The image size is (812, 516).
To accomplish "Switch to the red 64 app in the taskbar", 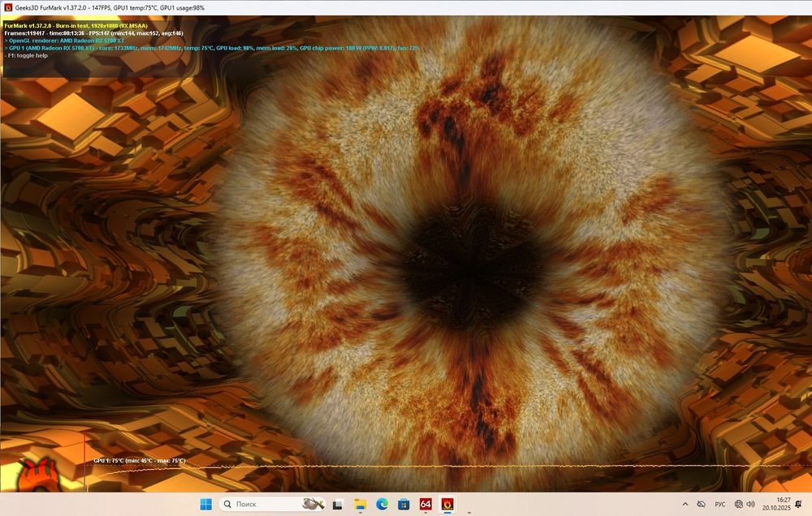I will pos(425,504).
